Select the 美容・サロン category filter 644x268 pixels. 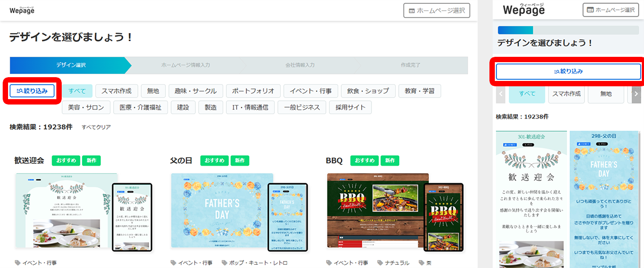tap(86, 107)
